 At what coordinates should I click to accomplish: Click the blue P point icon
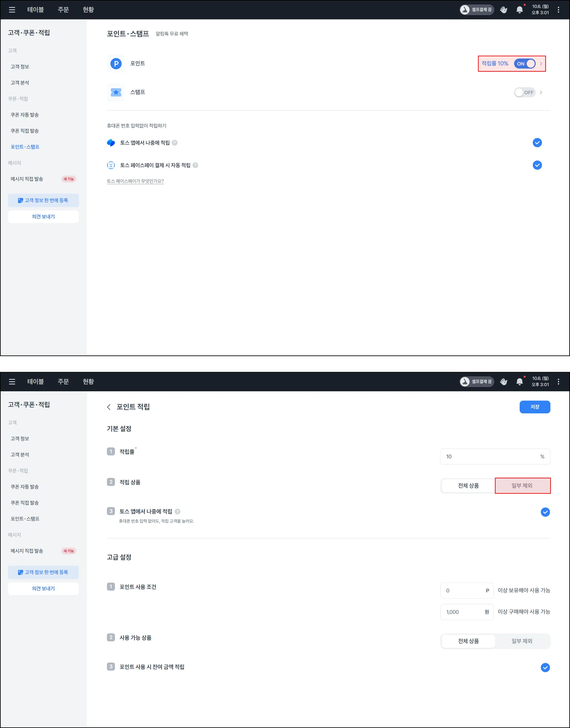coord(116,63)
